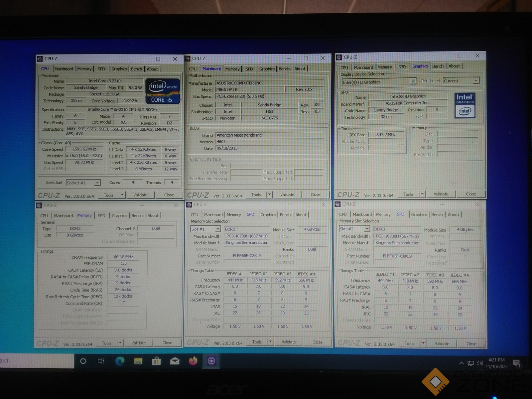The width and height of the screenshot is (532, 399).
Task: Open the Tools dropdown arrow in the CPU window
Action: tap(122, 195)
